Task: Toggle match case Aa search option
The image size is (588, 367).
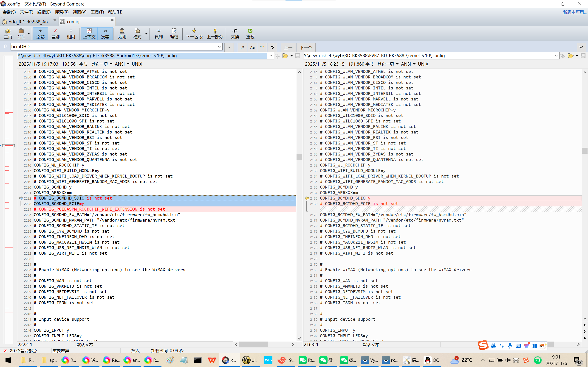Action: click(252, 47)
